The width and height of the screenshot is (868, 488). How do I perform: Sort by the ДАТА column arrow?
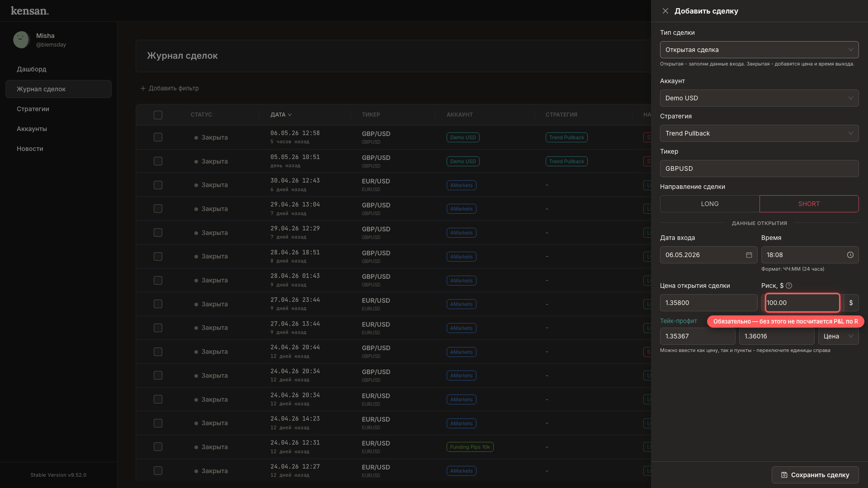click(x=290, y=115)
